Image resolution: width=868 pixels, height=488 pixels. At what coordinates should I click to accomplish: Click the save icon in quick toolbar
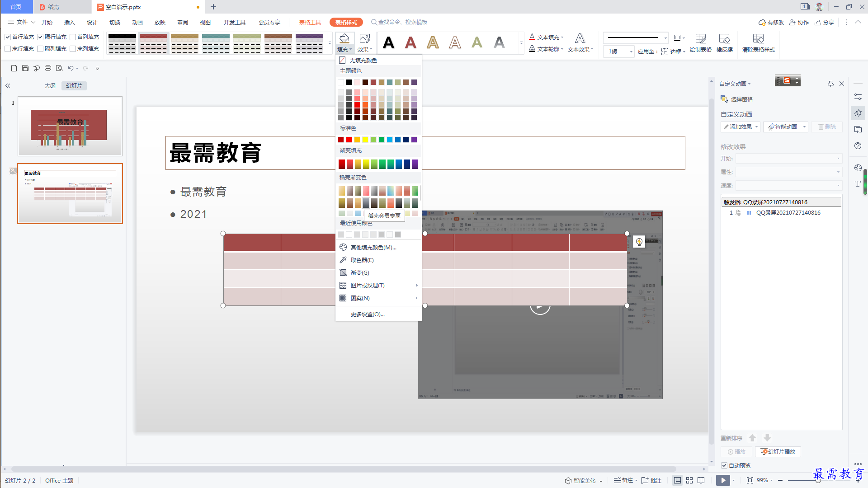click(25, 68)
